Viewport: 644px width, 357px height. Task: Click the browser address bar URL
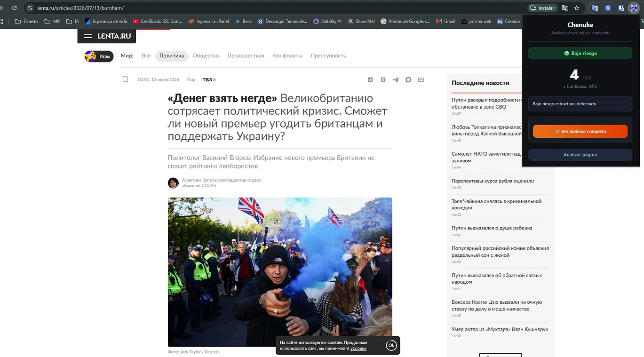(80, 8)
